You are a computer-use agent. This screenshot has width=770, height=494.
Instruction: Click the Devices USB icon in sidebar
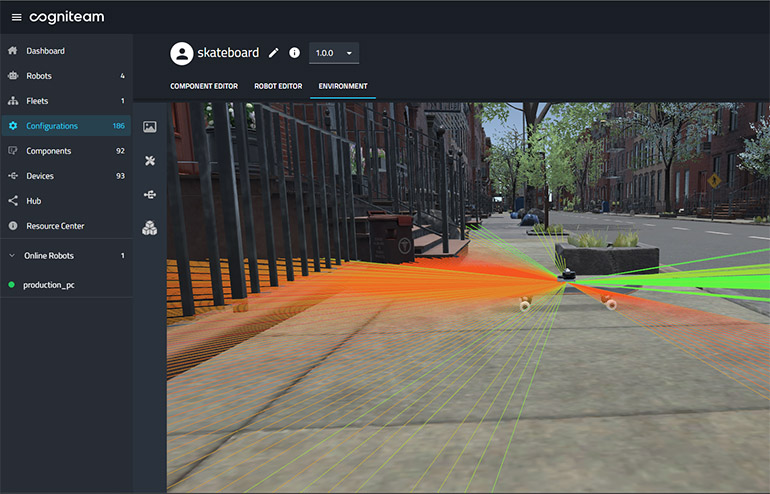pyautogui.click(x=13, y=176)
